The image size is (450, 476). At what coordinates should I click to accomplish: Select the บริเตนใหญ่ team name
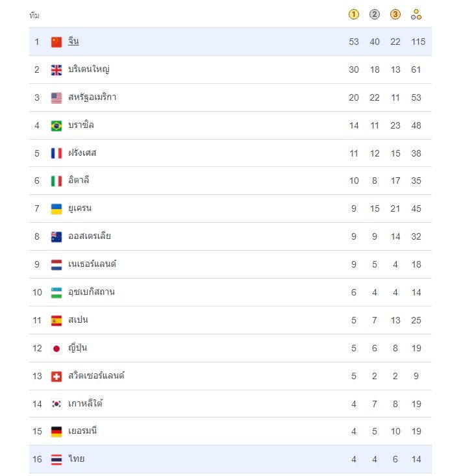point(89,69)
